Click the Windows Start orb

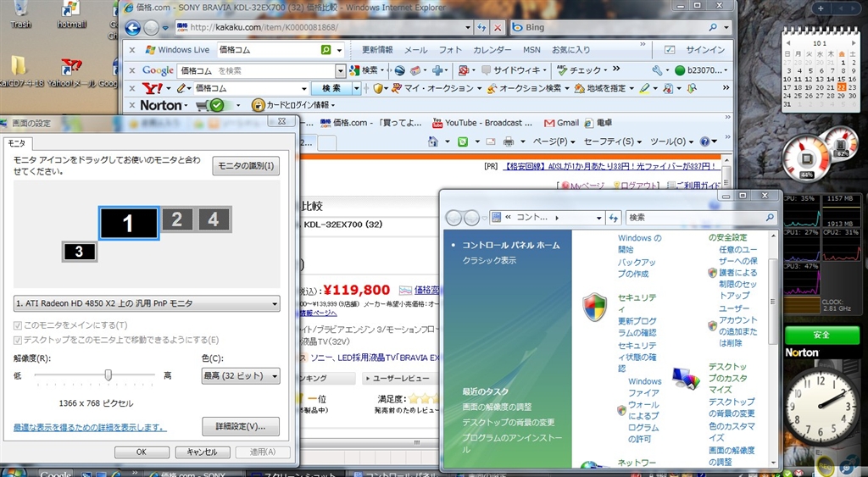[x=12, y=473]
